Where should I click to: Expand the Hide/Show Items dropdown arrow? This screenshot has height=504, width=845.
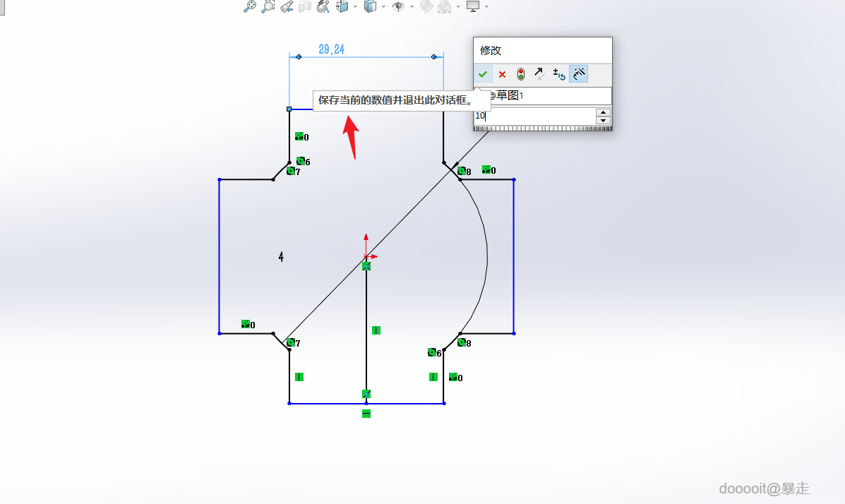[x=412, y=7]
